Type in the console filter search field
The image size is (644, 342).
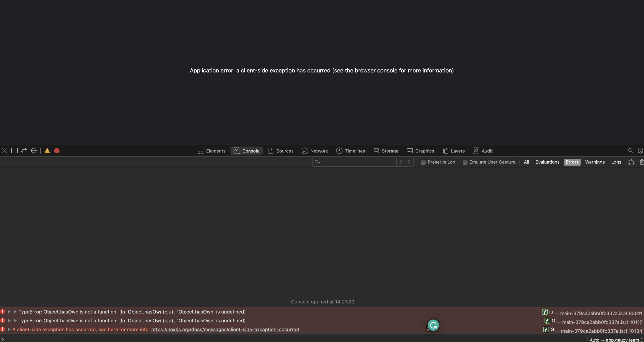(355, 162)
